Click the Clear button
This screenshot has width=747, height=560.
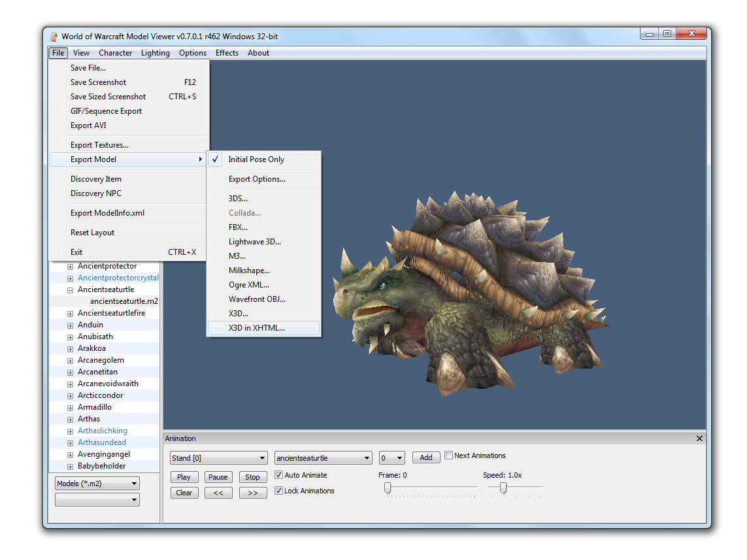click(184, 493)
